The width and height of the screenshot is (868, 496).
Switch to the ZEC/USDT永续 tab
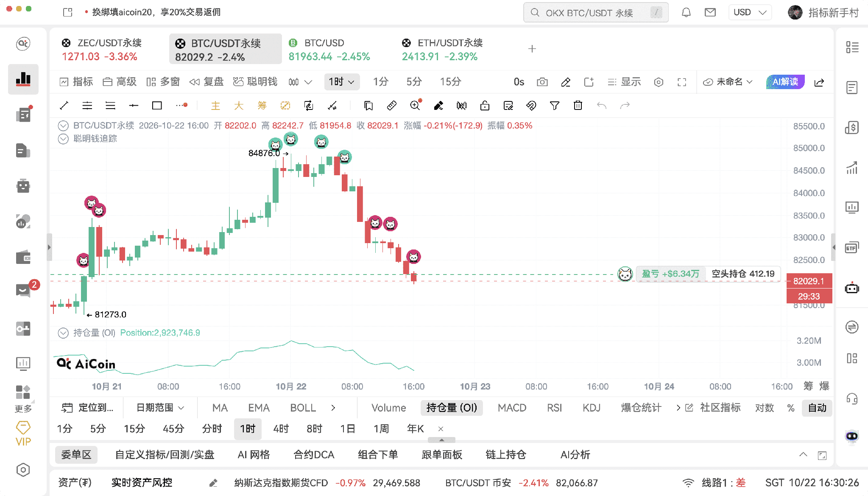(102, 49)
